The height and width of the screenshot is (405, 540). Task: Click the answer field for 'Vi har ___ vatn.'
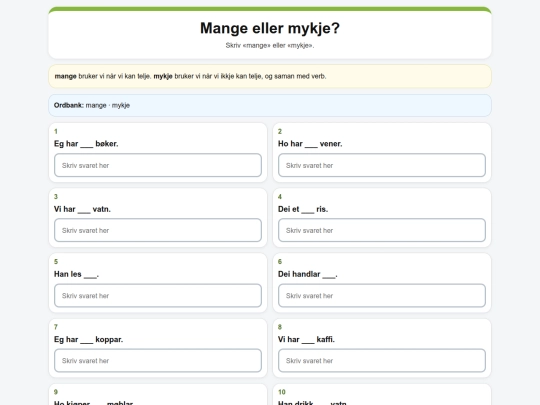158,230
